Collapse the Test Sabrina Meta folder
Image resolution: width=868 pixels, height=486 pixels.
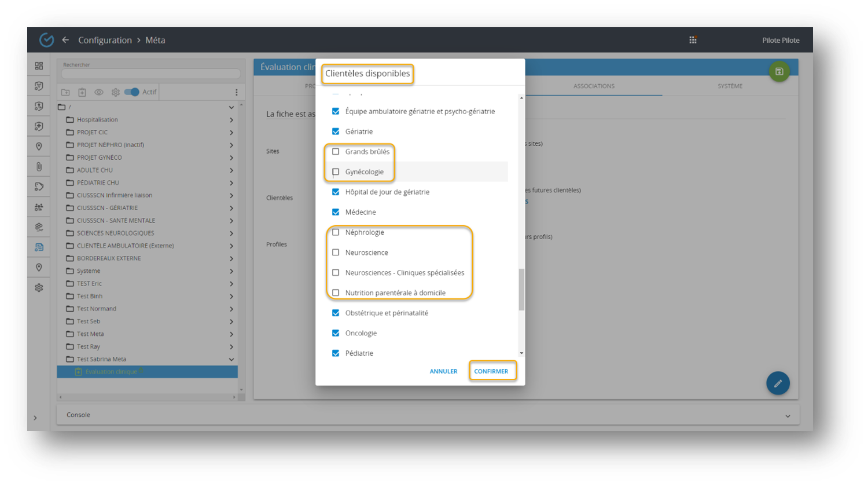[x=231, y=359]
